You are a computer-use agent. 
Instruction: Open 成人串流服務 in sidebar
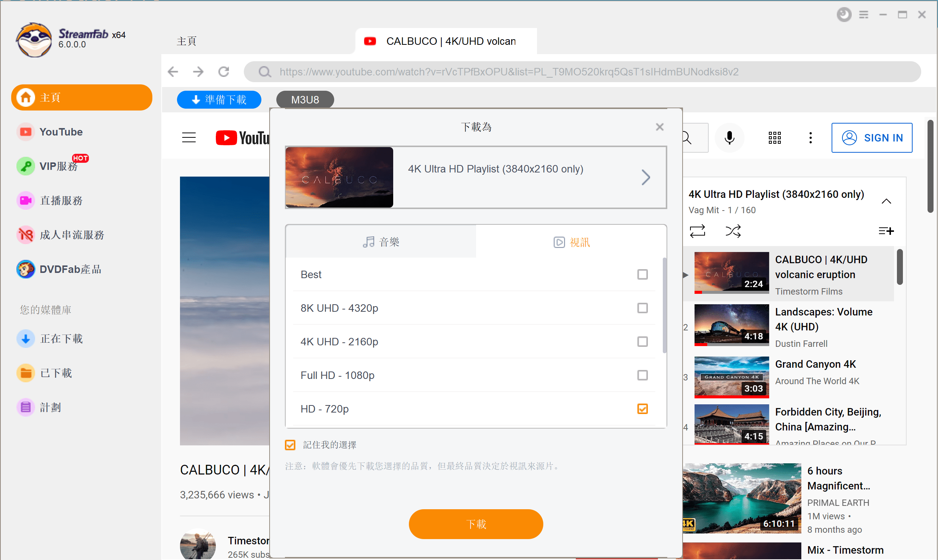[x=60, y=235]
